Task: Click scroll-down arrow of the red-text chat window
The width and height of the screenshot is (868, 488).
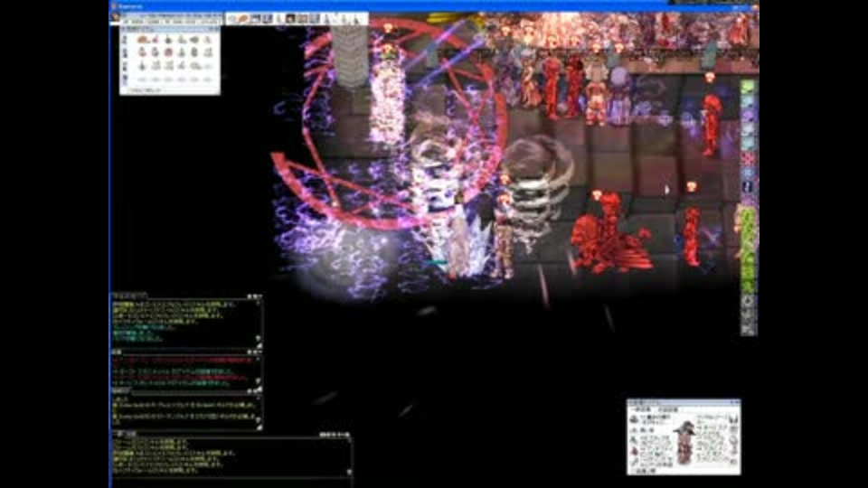Action: coord(258,381)
